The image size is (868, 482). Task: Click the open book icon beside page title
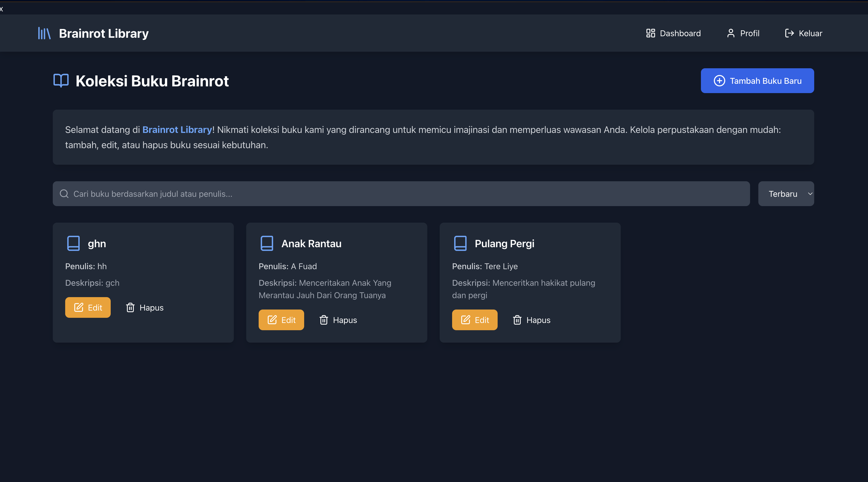coord(61,80)
